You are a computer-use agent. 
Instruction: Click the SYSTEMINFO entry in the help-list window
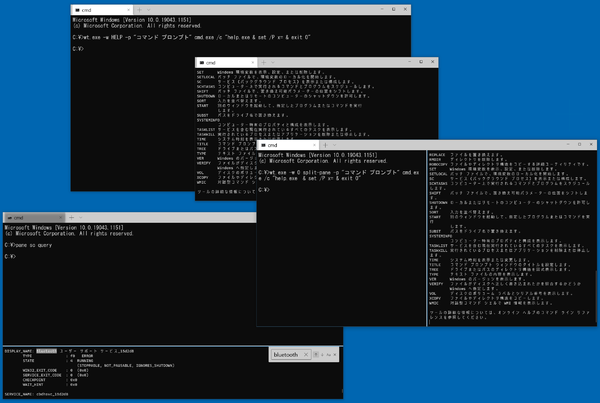[x=208, y=120]
